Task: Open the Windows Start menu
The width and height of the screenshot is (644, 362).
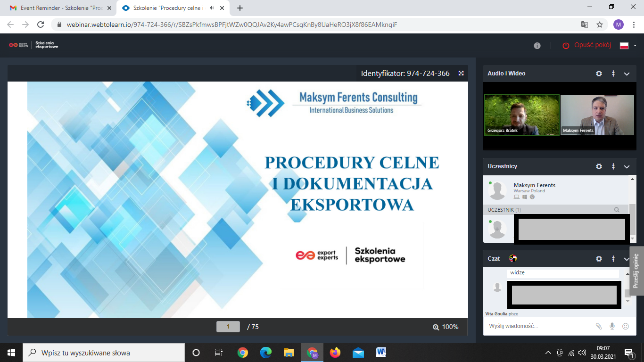Action: tap(11, 353)
